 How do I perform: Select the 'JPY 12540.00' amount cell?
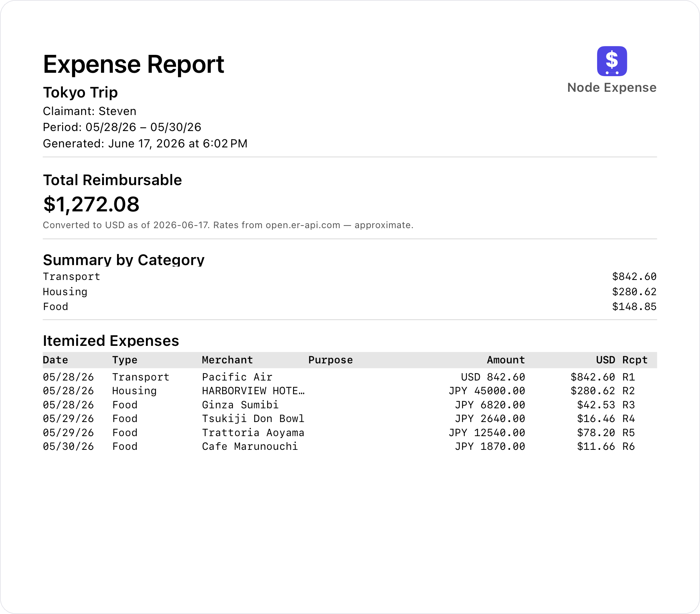click(487, 433)
